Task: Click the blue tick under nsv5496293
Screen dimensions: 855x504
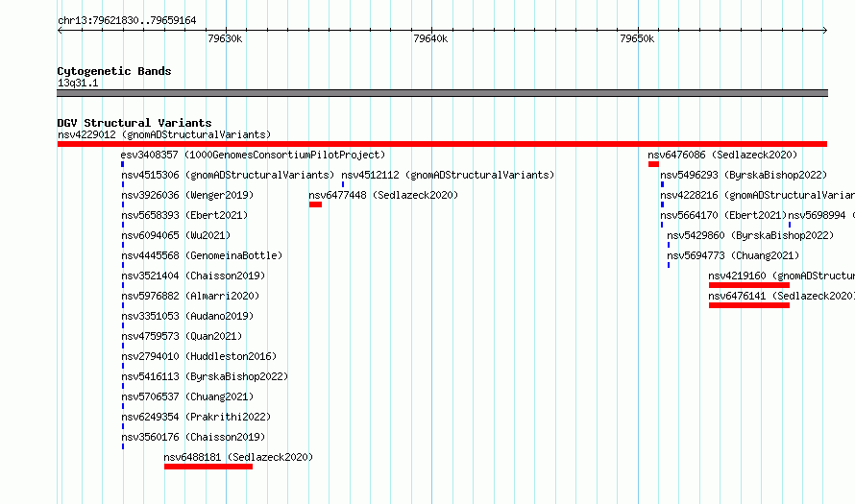Action: tap(662, 184)
